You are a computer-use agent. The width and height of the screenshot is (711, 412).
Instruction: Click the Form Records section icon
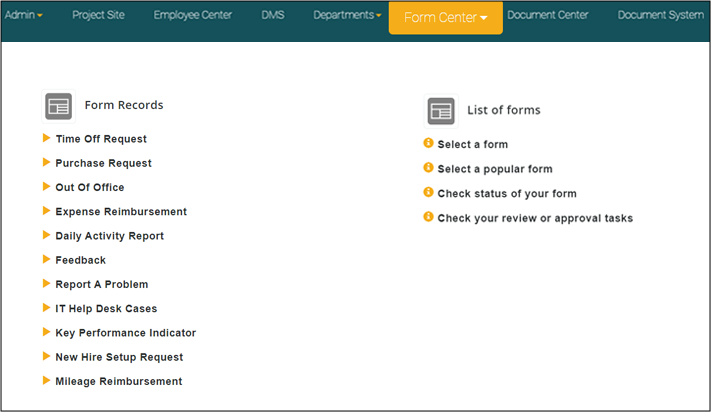click(x=59, y=106)
